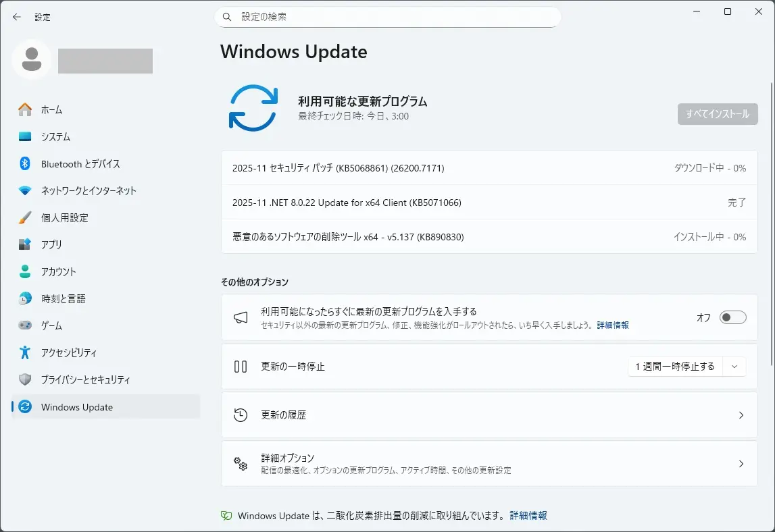The height and width of the screenshot is (532, 775).
Task: Click the search magnifier icon
Action: coord(227,17)
